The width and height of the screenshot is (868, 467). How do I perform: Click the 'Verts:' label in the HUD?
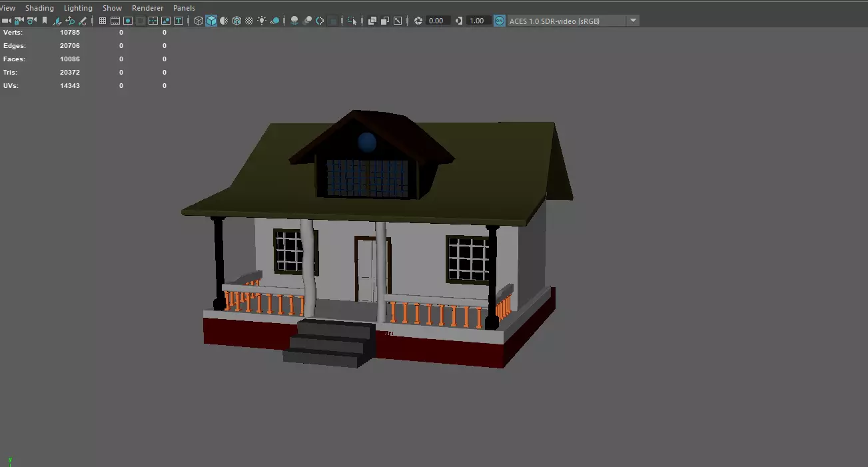[x=13, y=32]
